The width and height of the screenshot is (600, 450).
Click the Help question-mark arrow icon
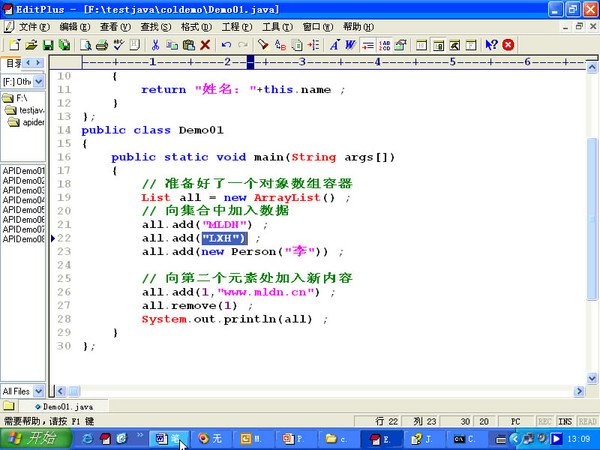point(491,45)
